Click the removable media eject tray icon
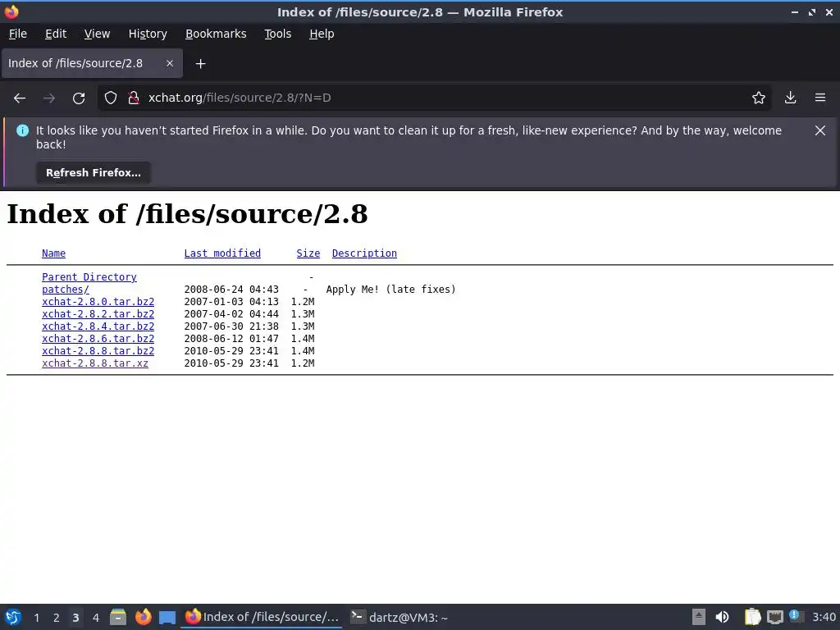 tap(699, 617)
